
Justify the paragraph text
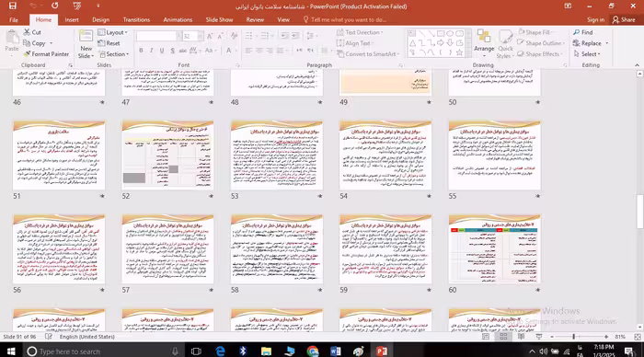(x=280, y=50)
